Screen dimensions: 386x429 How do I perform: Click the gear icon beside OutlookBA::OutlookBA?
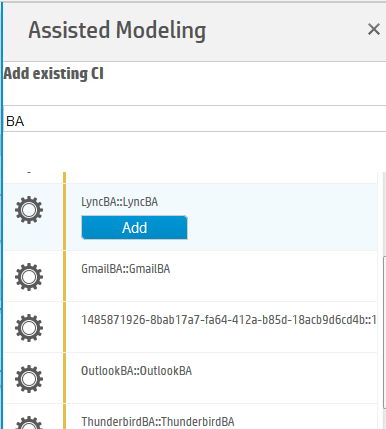coord(29,379)
